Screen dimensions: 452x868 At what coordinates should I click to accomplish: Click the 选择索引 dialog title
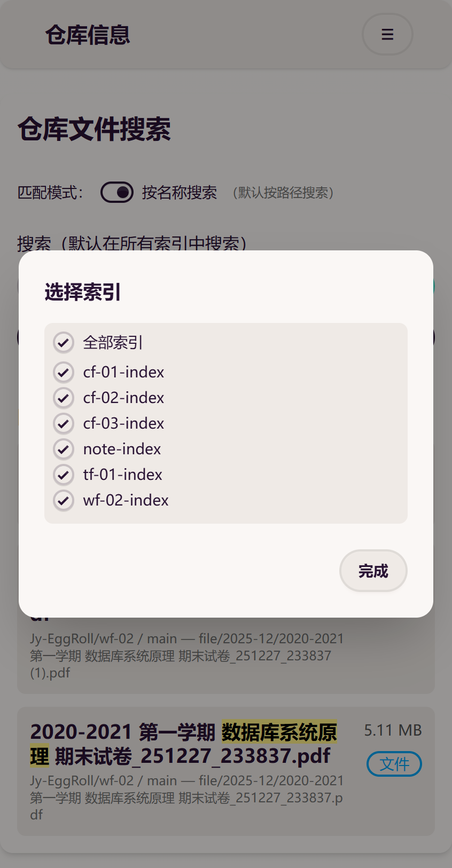tap(82, 293)
